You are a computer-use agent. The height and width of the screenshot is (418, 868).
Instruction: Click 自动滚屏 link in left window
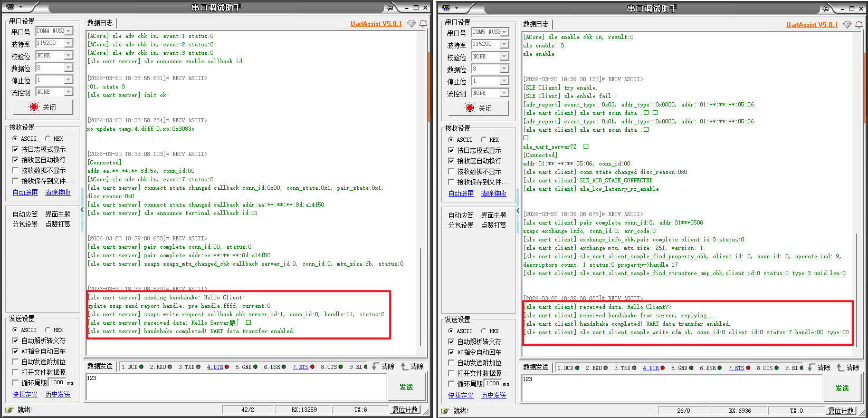[x=25, y=192]
